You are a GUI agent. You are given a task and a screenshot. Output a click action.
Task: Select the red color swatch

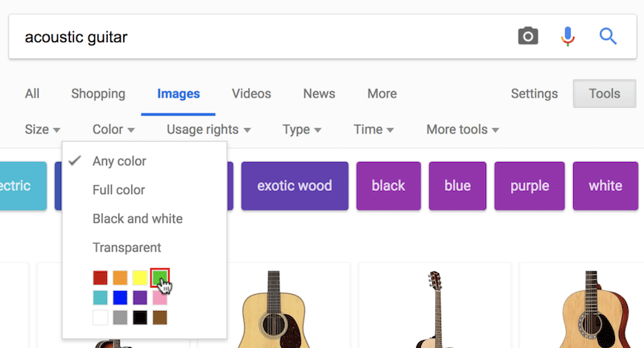[100, 278]
